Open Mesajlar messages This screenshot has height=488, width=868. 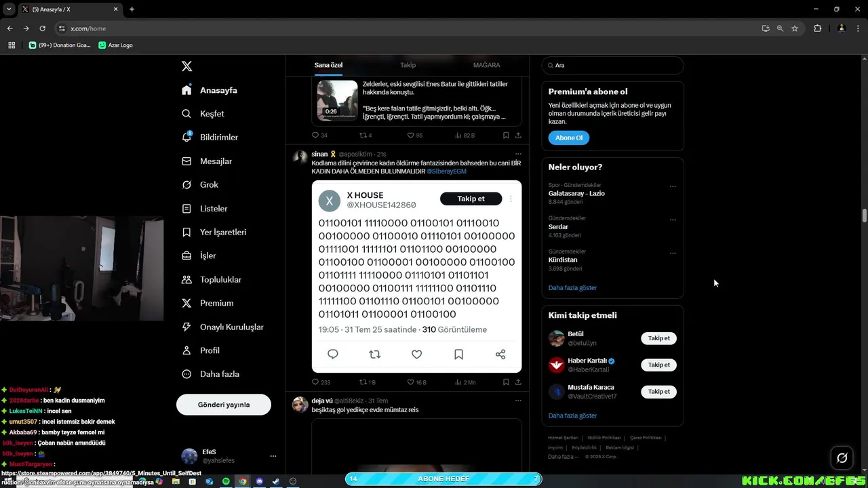(207, 161)
